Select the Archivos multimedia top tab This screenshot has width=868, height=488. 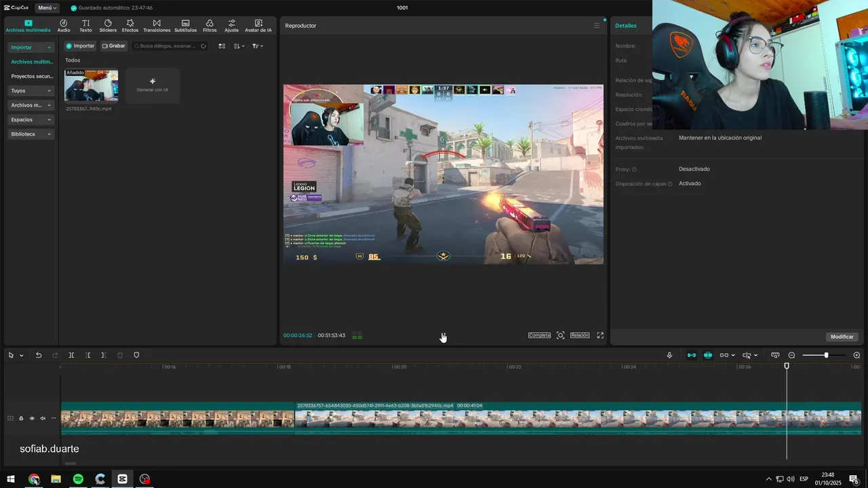click(28, 26)
